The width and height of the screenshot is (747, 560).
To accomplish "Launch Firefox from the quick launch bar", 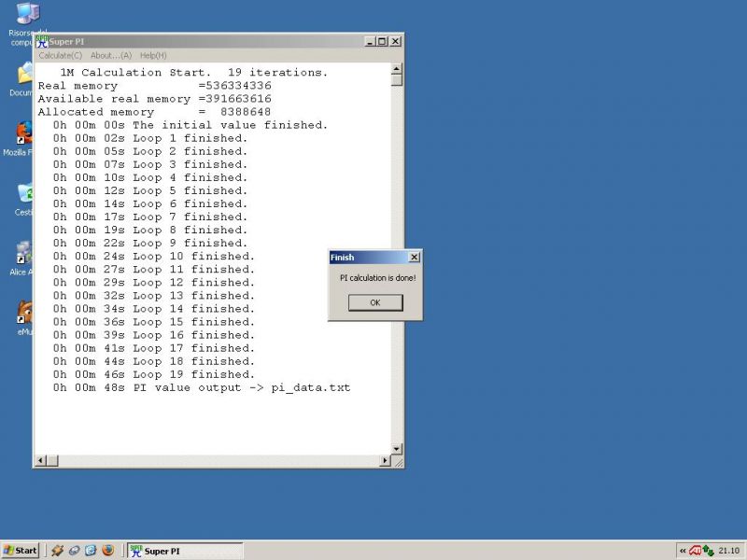I will [x=108, y=550].
